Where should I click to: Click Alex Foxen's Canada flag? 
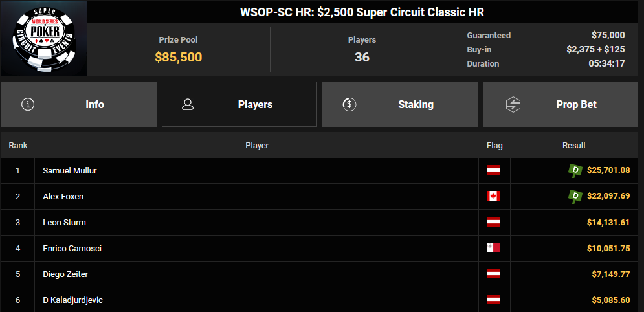click(x=493, y=196)
